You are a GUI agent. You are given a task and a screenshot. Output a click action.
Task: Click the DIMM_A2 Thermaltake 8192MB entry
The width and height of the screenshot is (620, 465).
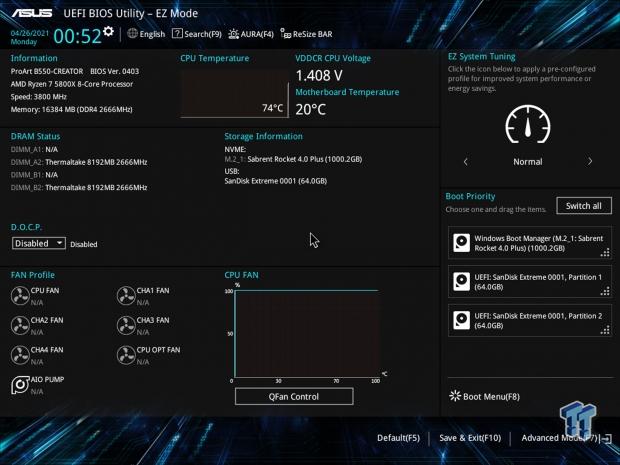point(79,162)
